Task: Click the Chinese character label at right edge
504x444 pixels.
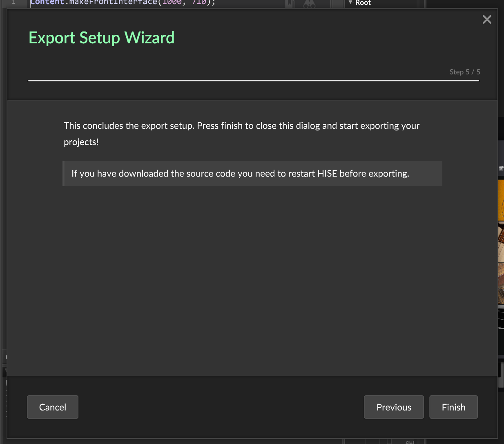Action: tap(501, 168)
